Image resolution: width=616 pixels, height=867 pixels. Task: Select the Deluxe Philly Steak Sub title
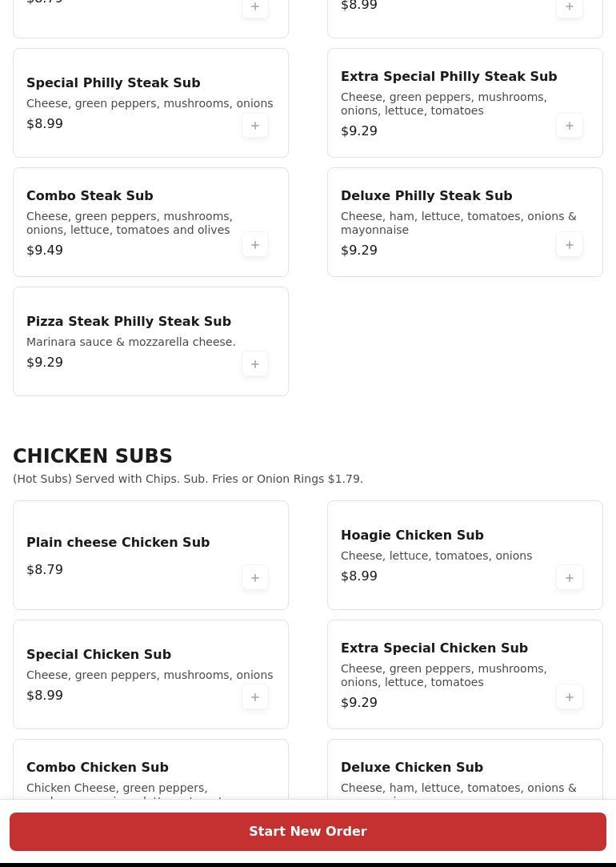426,196
